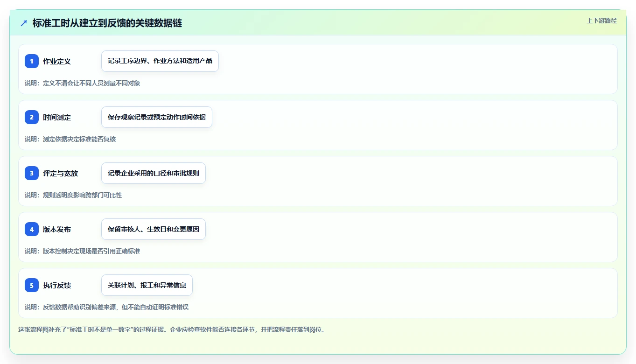636x364 pixels.
Task: Click the 评定与宽放 step label
Action: click(x=61, y=173)
